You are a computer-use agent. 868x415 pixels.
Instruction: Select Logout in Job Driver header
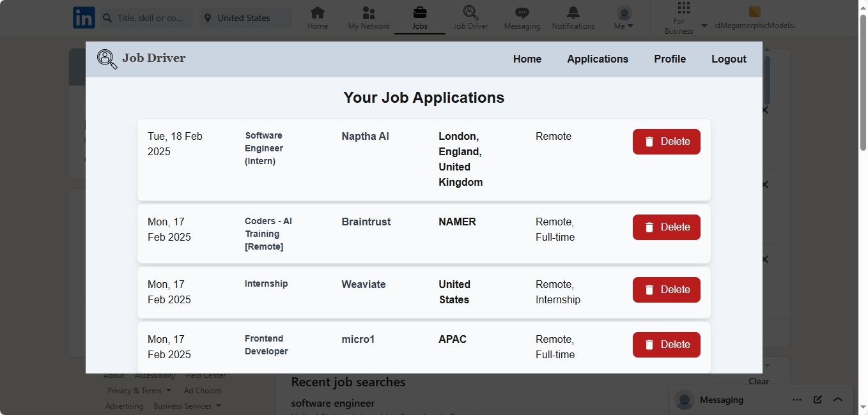[729, 59]
